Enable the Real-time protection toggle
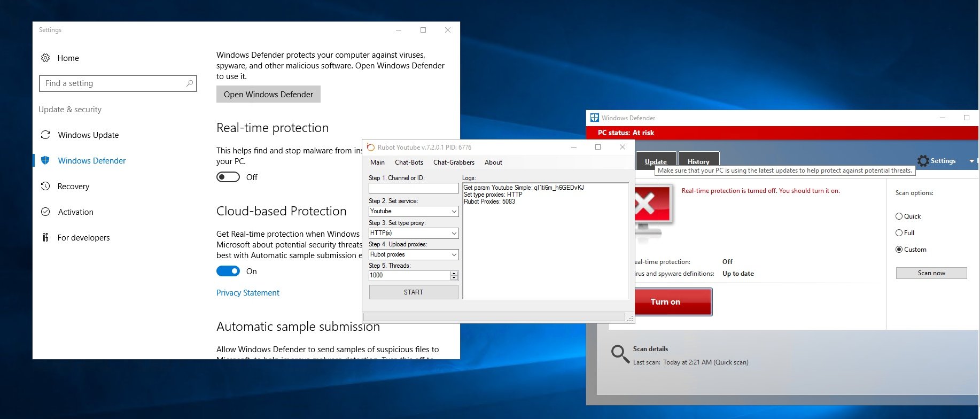 (x=228, y=177)
